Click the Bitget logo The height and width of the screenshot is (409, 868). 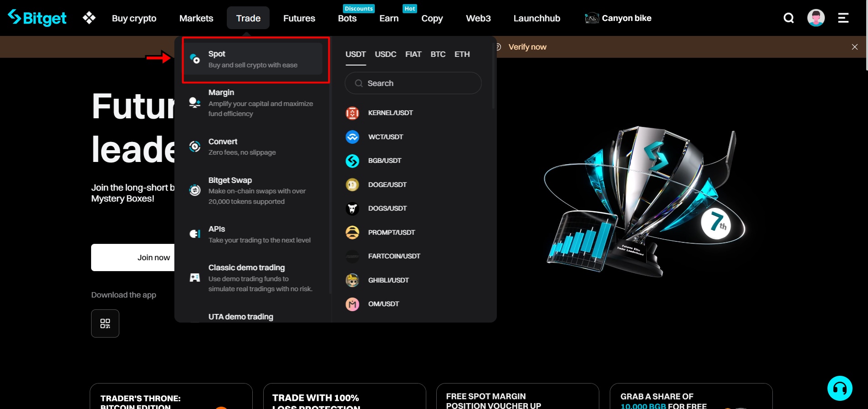point(37,18)
